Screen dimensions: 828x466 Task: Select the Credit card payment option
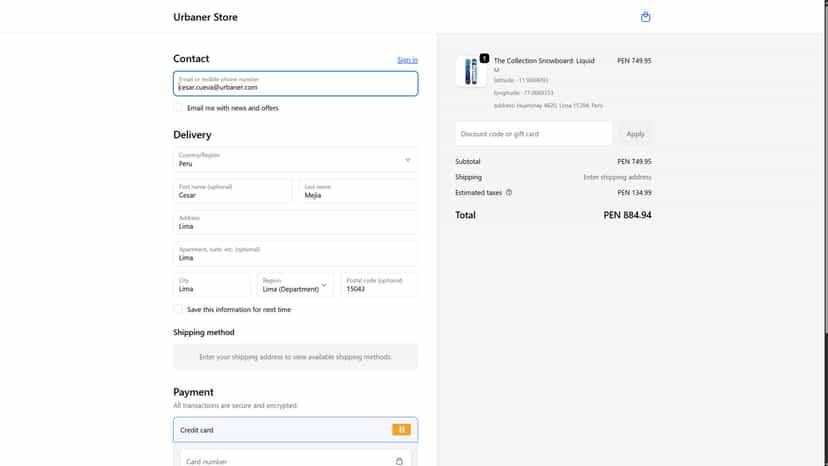click(x=296, y=430)
